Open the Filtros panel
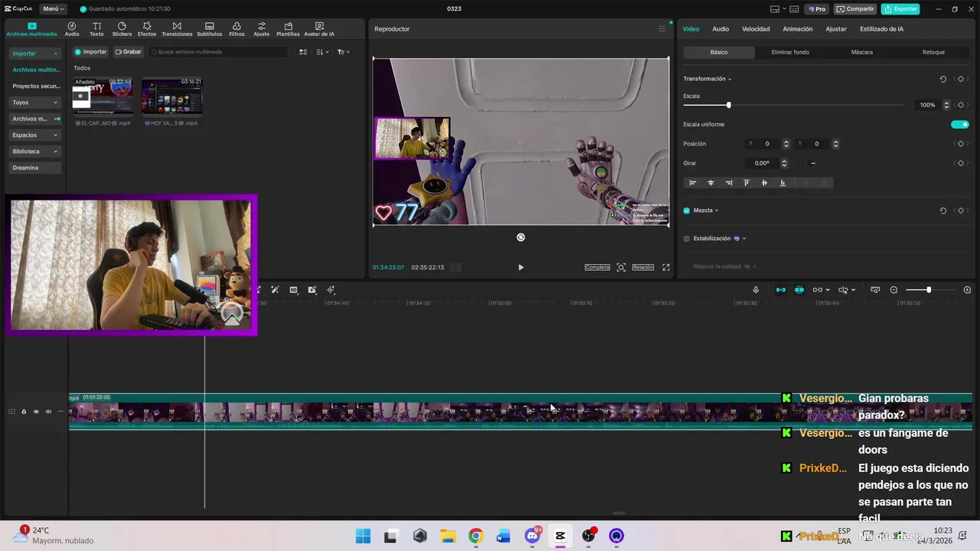 coord(237,29)
